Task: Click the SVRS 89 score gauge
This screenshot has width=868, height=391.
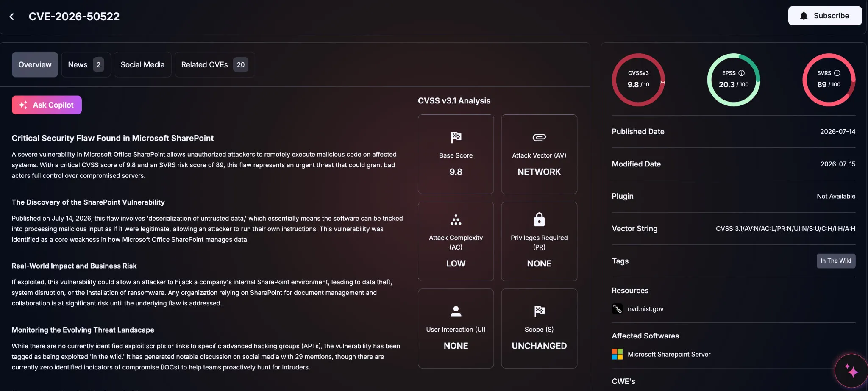Action: coord(829,80)
